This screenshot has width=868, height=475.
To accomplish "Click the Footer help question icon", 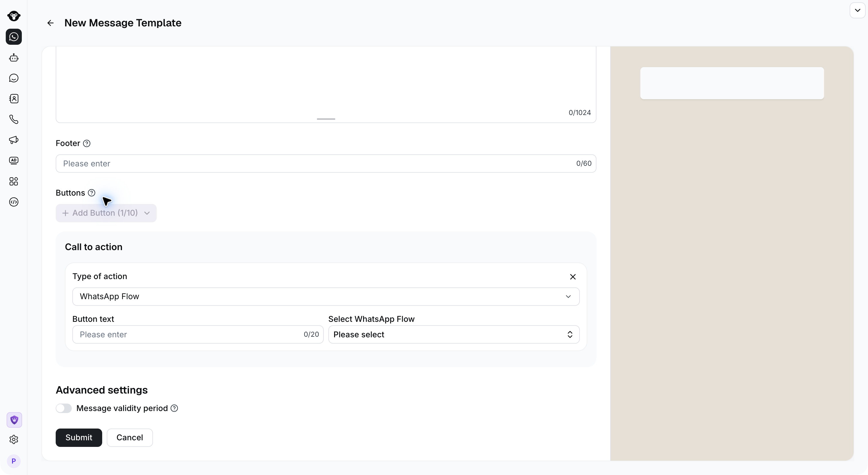I will pos(87,143).
